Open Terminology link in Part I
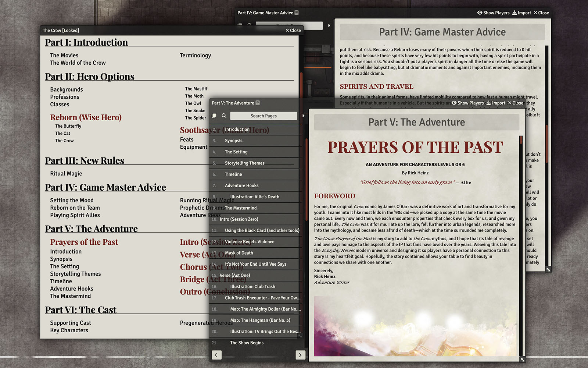 (x=196, y=55)
